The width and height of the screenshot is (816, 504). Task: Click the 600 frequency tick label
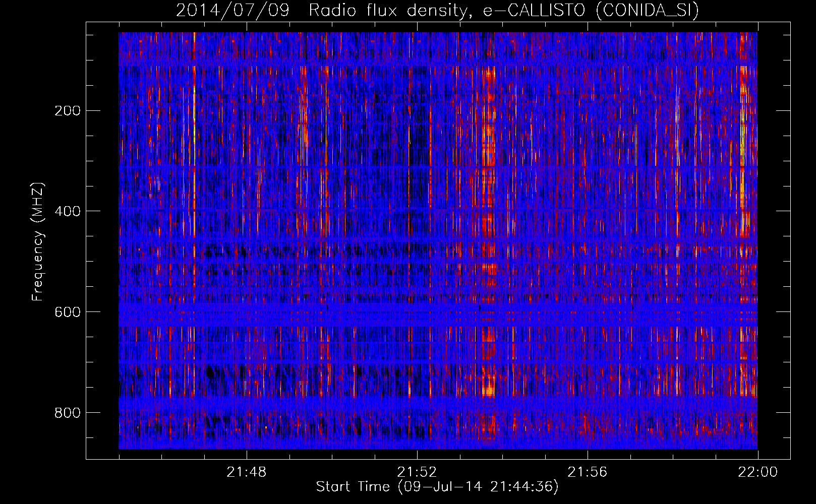[68, 312]
